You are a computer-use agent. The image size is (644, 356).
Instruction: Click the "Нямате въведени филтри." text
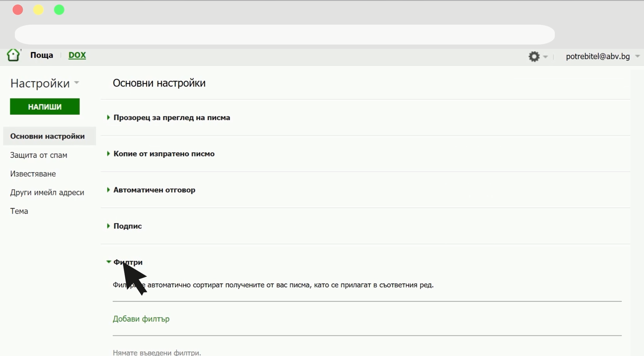point(157,352)
